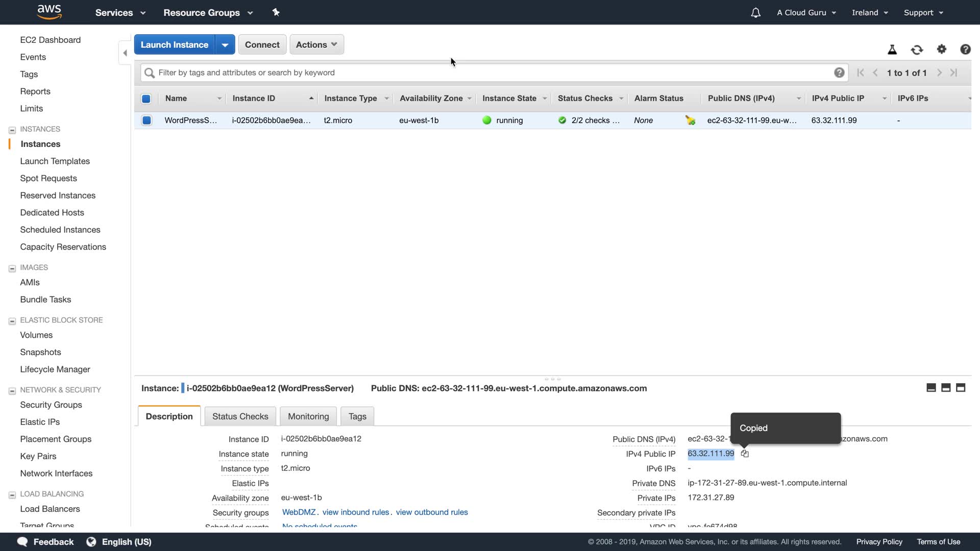Click the pin shortcut icon in header

point(276,12)
